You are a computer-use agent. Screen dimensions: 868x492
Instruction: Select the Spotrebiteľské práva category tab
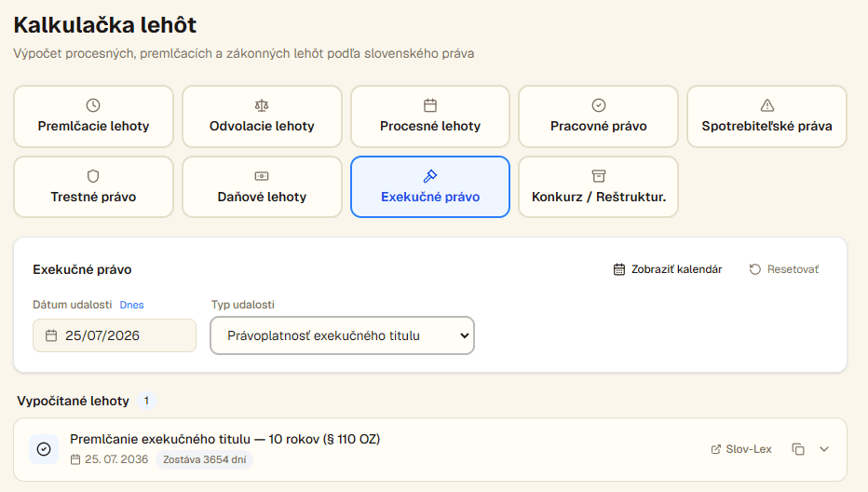(766, 116)
